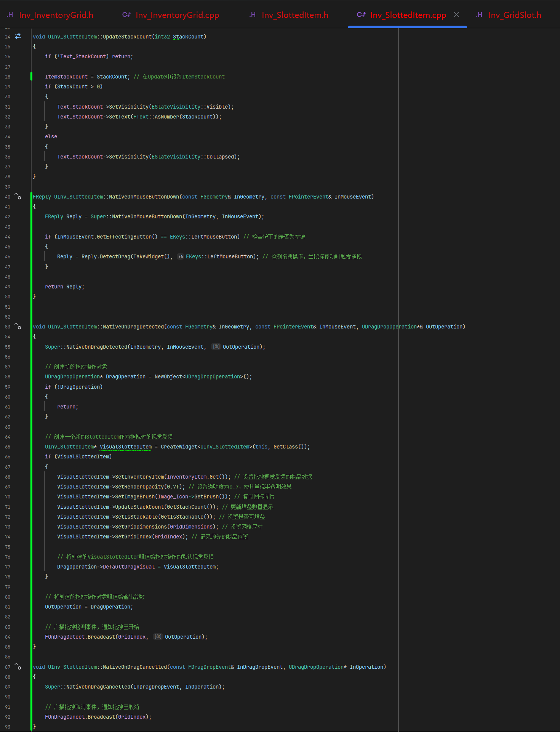Viewport: 560px width, 732px height.
Task: Close the Inv_SlottedItem.cpp tab
Action: click(x=456, y=14)
